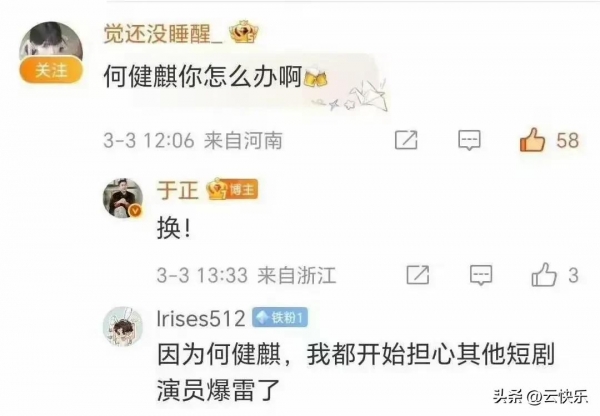This screenshot has width=600, height=416.
Task: Follow user via orange 关注 button
Action: [51, 70]
